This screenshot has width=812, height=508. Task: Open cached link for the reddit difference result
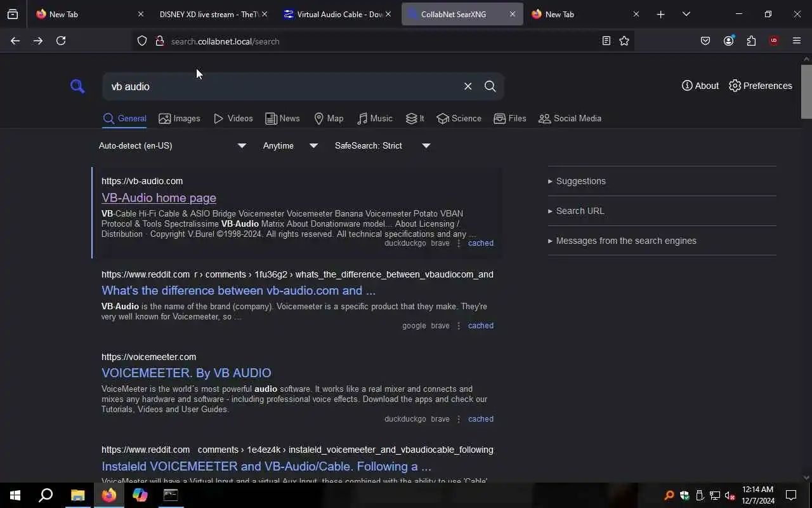[x=481, y=326]
